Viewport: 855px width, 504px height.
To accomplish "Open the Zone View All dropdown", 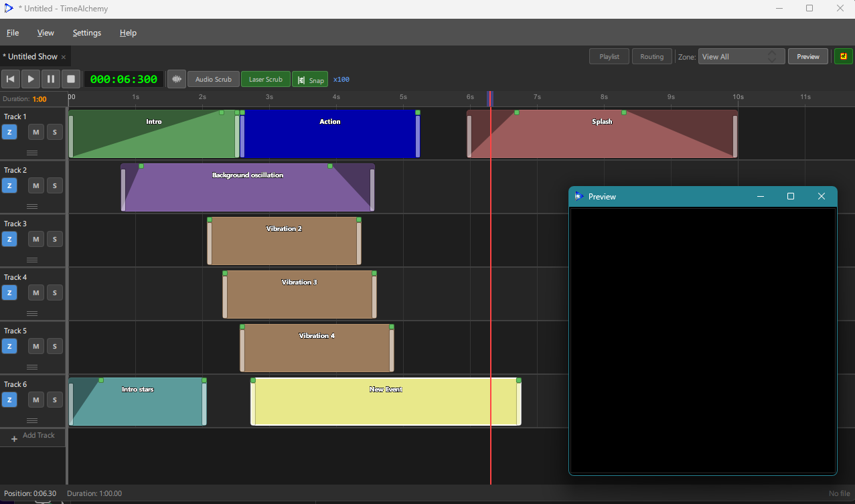I will point(741,57).
